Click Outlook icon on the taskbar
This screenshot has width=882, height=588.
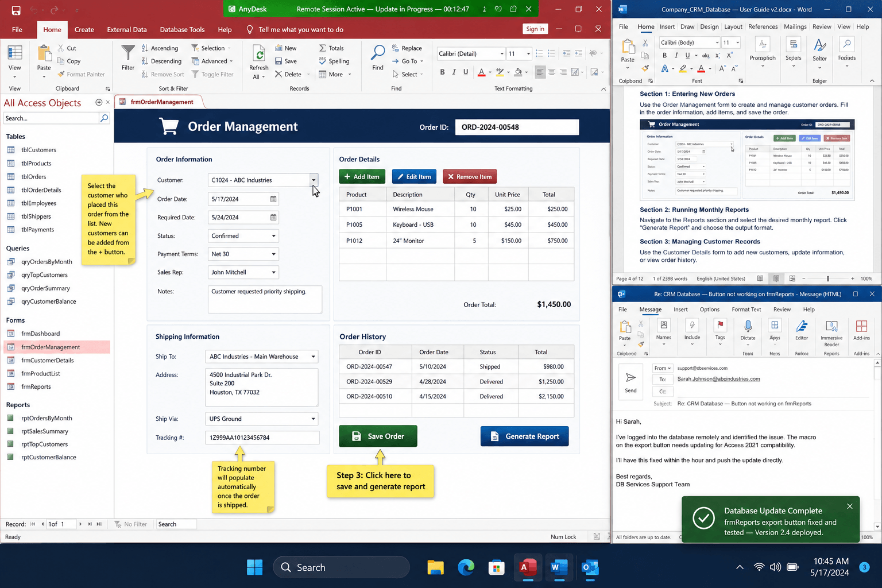pos(590,567)
